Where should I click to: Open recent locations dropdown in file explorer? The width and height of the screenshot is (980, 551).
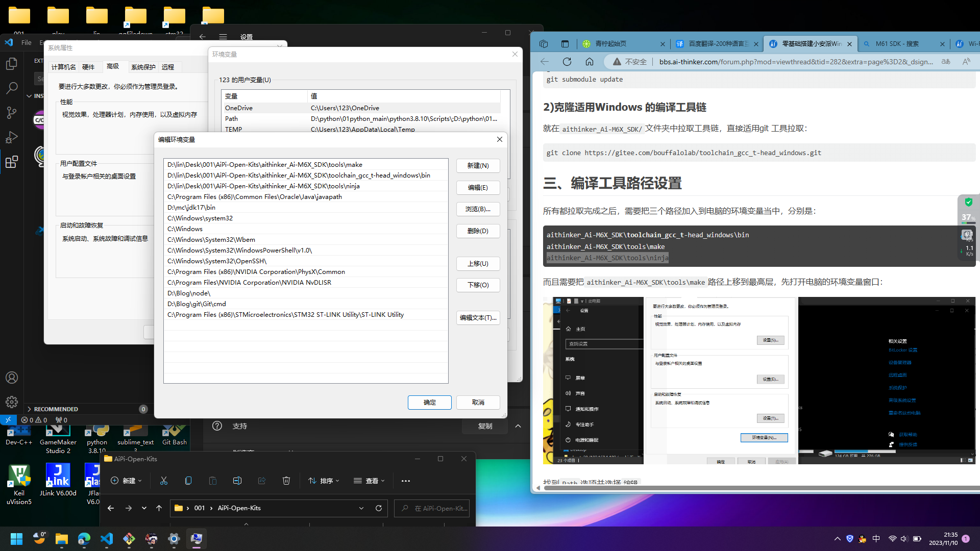click(144, 508)
